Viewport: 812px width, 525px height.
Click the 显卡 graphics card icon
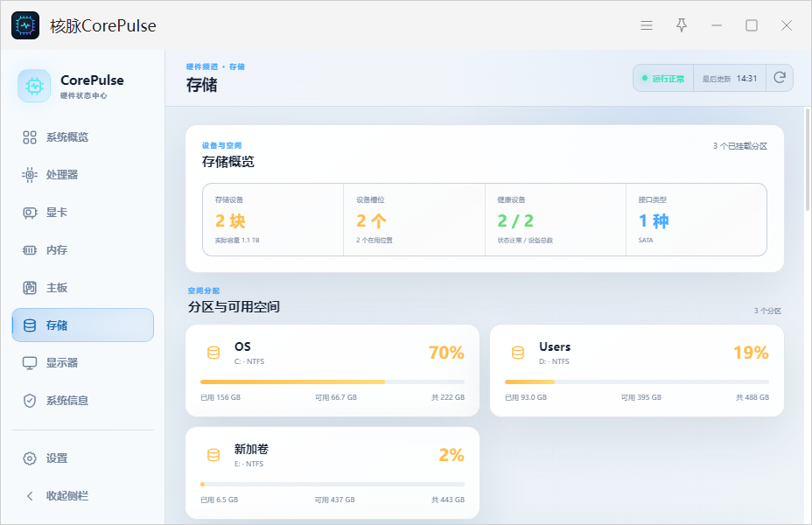coord(30,213)
